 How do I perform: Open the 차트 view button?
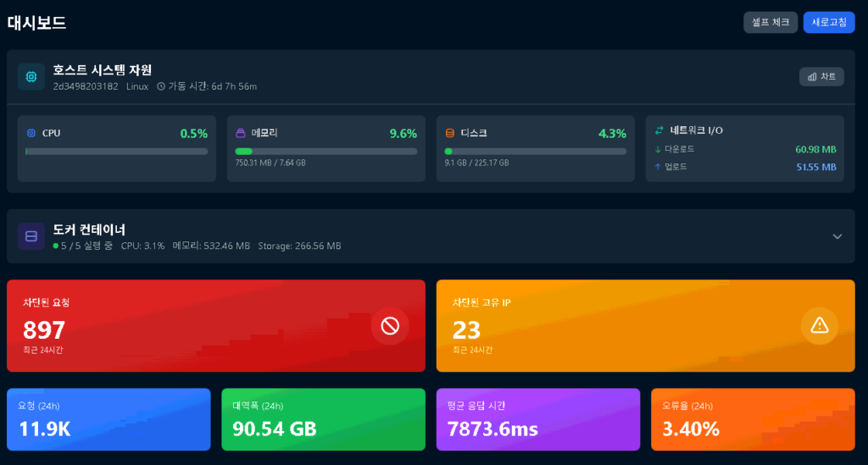[x=821, y=77]
